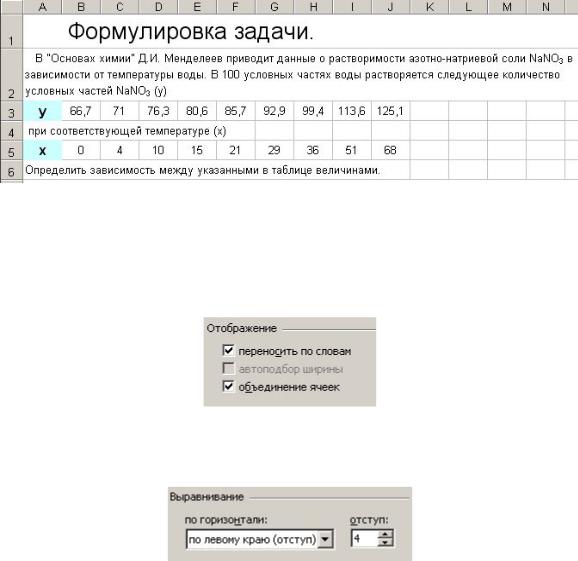578x561 pixels.
Task: Click cell with value 0 in row 5
Action: point(81,150)
